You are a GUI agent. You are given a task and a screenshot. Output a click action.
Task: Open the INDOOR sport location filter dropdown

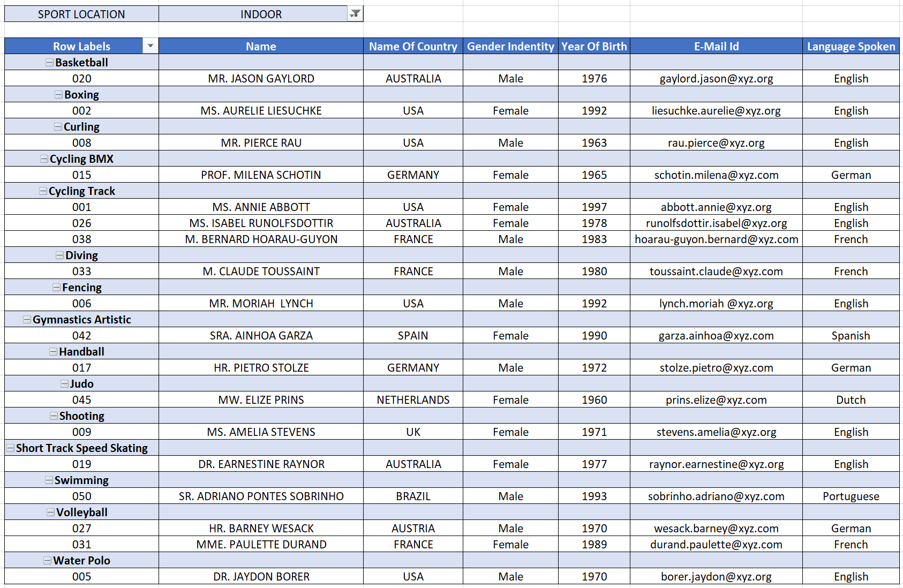(355, 14)
